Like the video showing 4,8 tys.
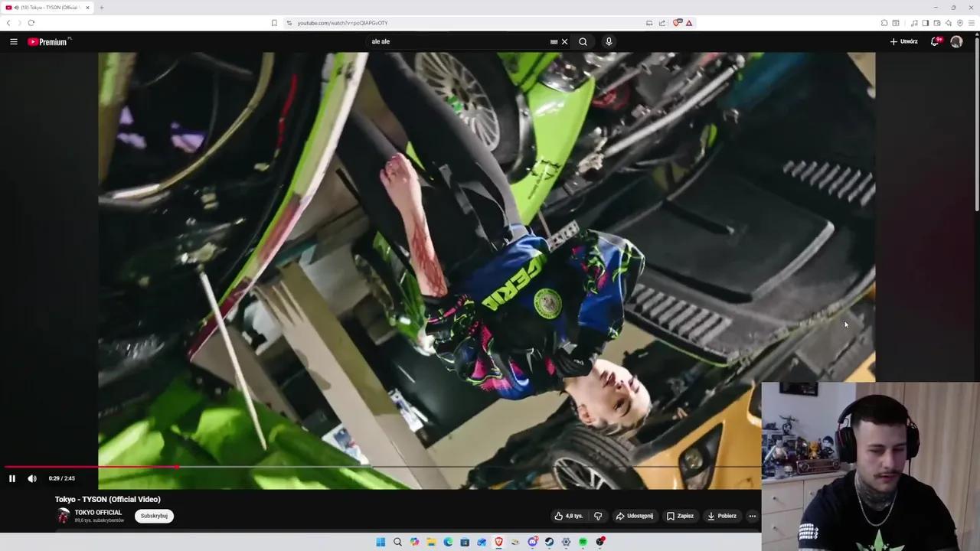Image resolution: width=980 pixels, height=551 pixels. tap(568, 516)
